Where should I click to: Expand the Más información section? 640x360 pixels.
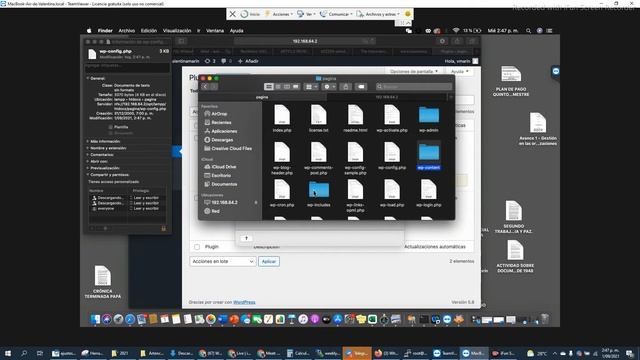(x=87, y=142)
